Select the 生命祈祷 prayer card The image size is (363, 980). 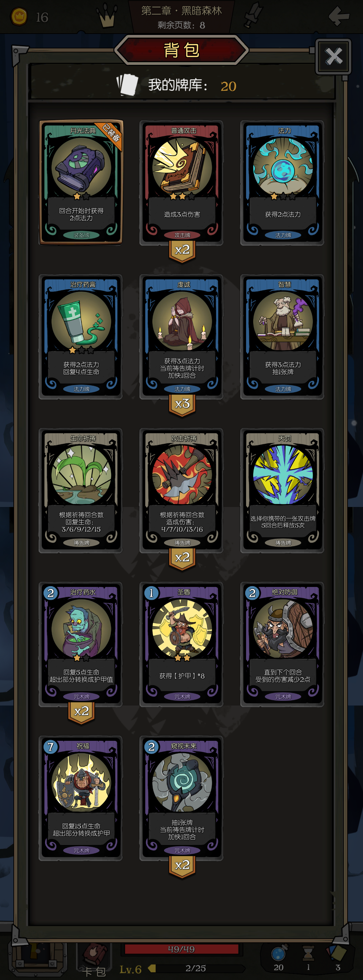81,491
